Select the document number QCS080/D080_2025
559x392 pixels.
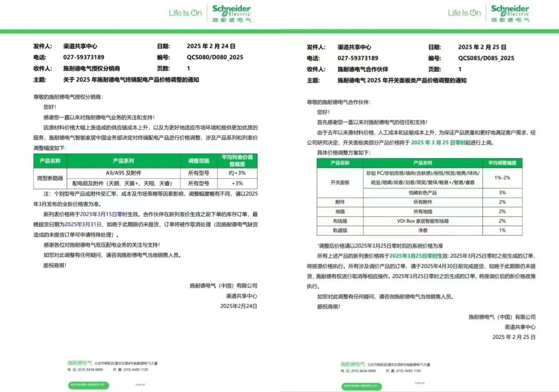coord(215,57)
